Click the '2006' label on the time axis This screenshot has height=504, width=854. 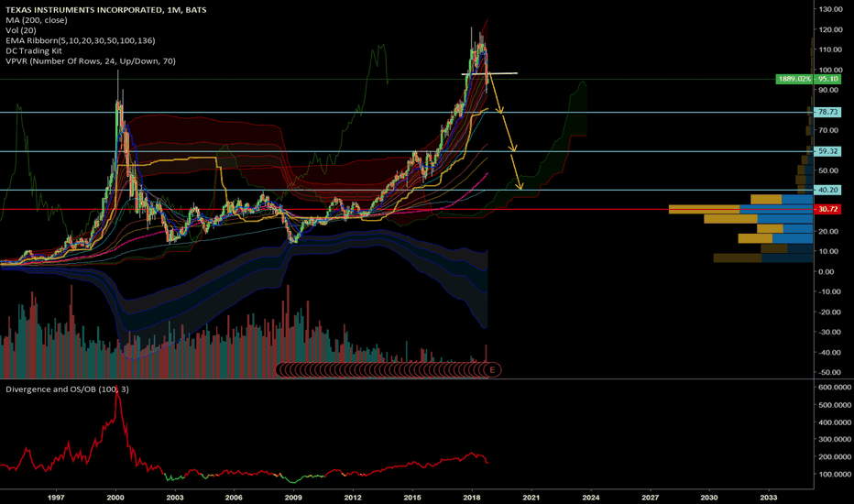coord(234,497)
